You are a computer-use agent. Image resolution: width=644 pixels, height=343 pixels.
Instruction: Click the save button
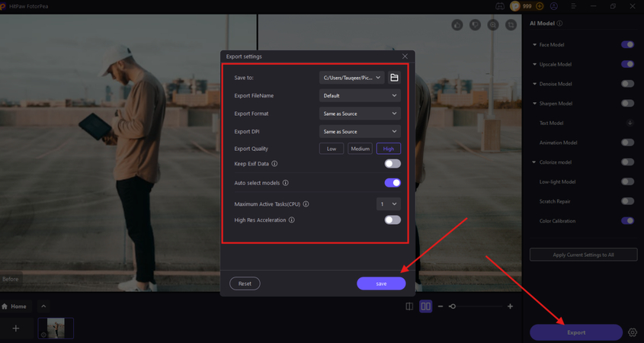tap(381, 284)
